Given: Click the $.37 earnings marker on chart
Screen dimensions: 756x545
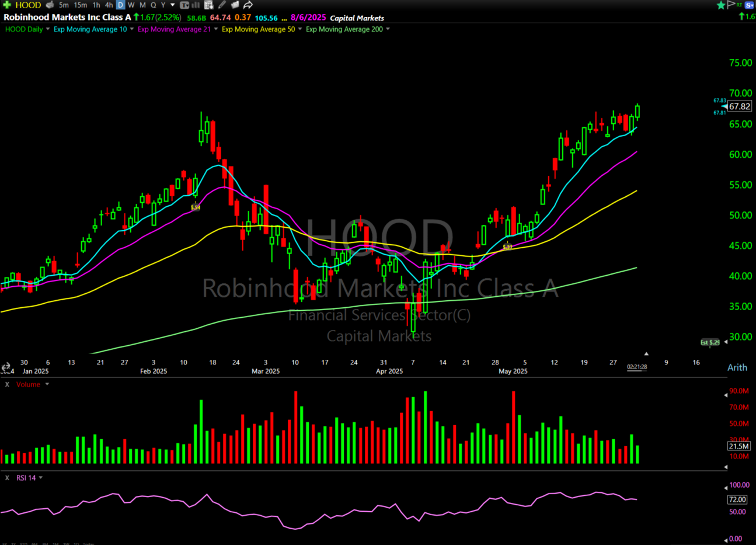Looking at the screenshot, I should 507,247.
